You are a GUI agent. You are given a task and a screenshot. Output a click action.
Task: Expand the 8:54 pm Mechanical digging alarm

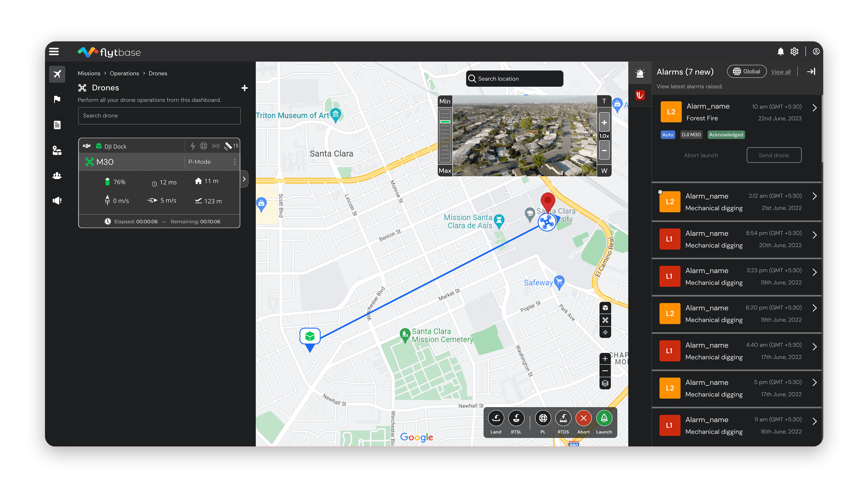[x=814, y=235]
